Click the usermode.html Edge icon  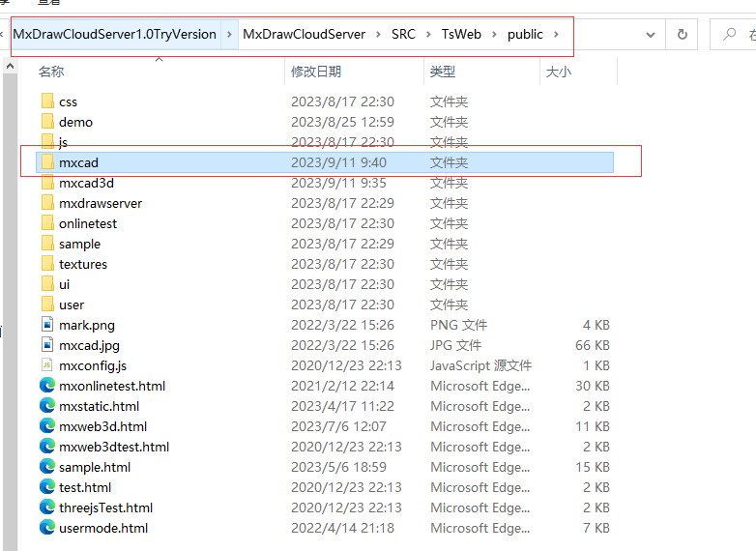pos(47,528)
